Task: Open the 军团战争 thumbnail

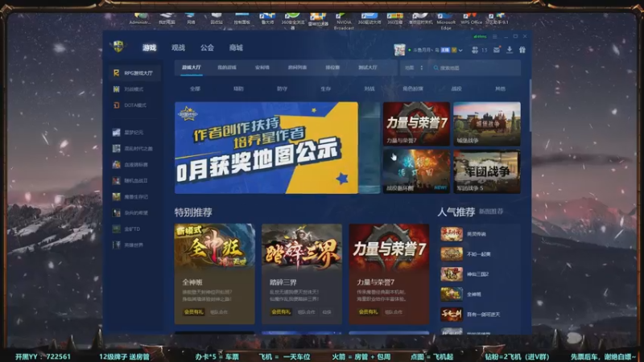Action: click(x=487, y=171)
